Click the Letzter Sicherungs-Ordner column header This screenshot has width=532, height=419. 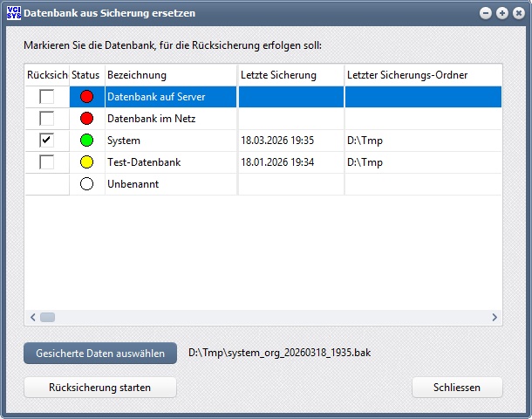422,75
